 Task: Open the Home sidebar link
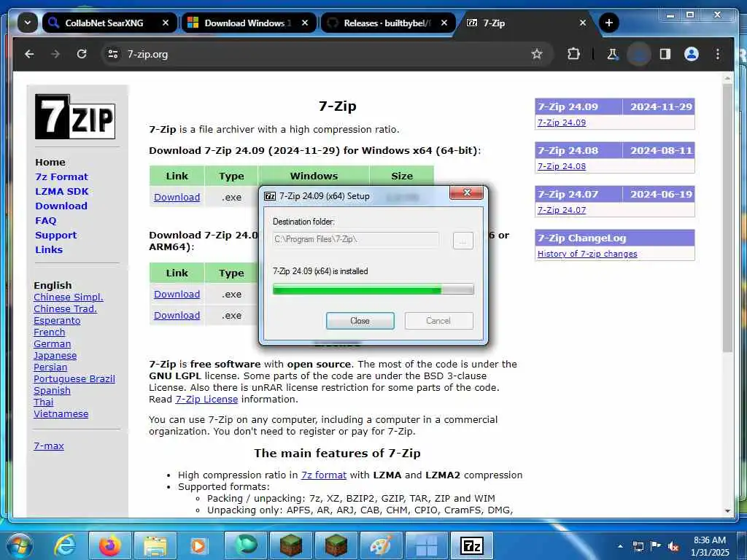pos(50,163)
